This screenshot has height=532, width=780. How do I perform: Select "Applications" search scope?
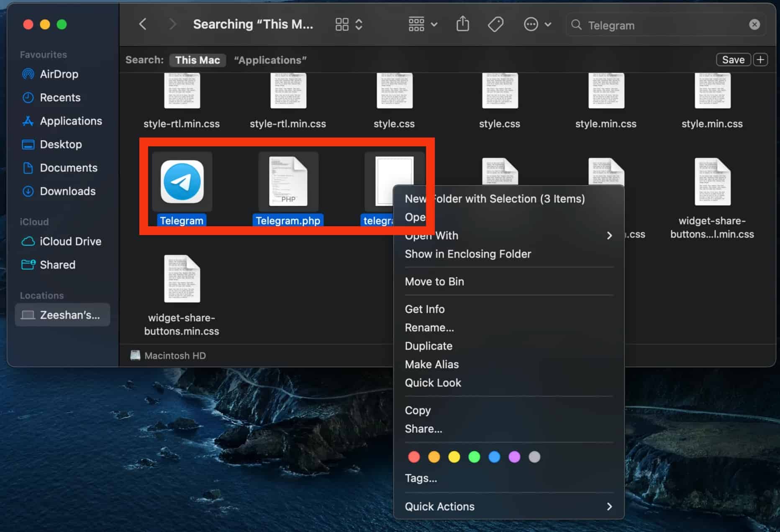pyautogui.click(x=270, y=60)
